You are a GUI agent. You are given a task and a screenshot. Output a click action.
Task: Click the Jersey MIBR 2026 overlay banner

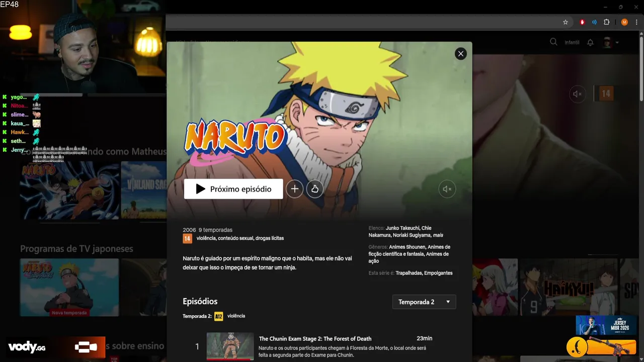point(606,325)
